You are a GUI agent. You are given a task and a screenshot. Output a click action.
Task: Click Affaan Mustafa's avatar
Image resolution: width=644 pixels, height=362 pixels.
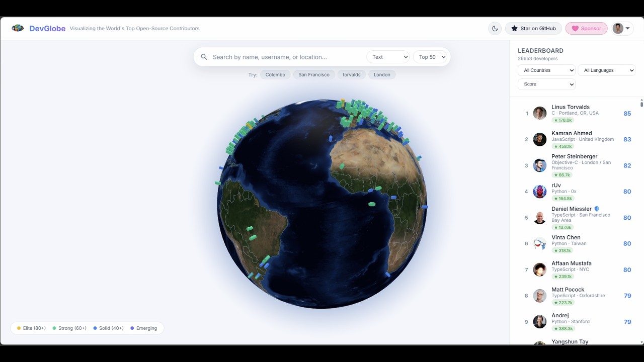(540, 269)
